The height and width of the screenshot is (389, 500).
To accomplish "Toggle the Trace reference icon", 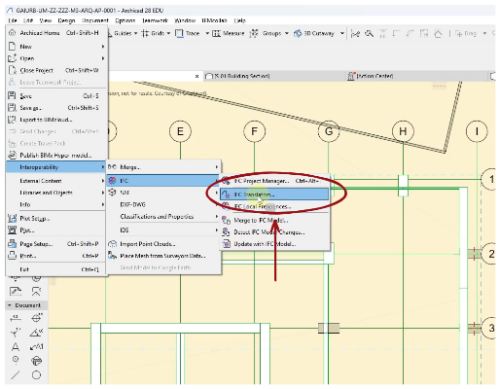I will click(179, 33).
